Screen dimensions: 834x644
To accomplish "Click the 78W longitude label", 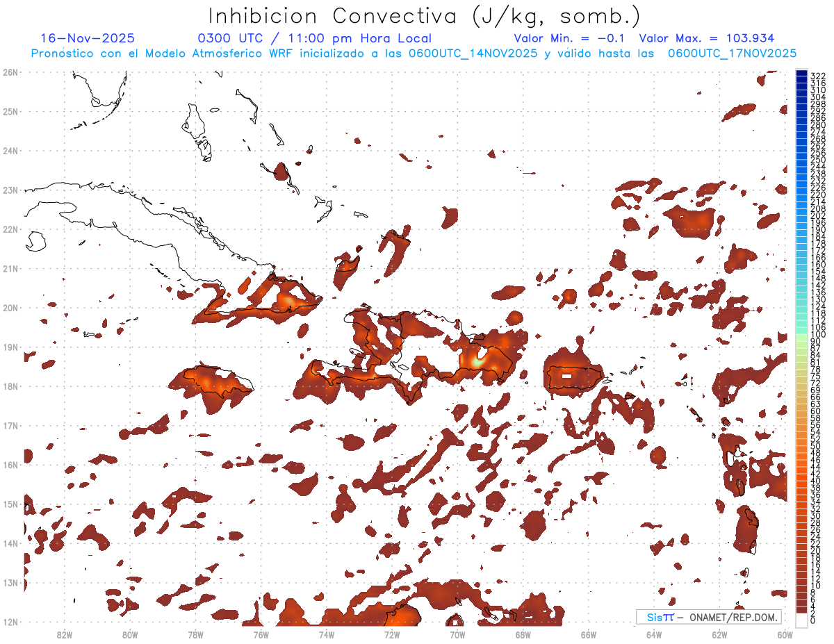I will tap(195, 634).
